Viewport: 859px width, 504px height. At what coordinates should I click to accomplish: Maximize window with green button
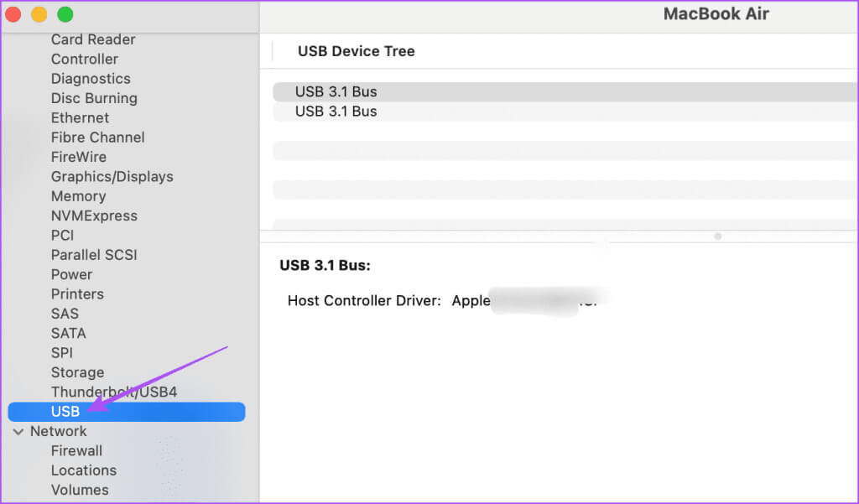(65, 14)
